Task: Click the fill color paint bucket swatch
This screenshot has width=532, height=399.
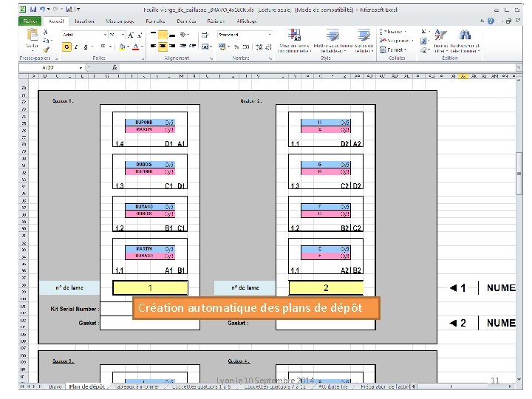Action: (122, 47)
